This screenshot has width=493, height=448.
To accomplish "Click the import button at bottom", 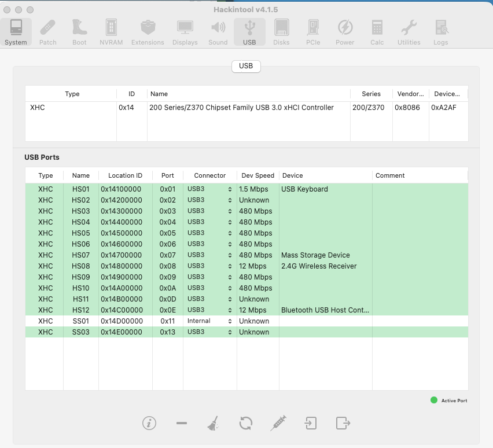I will point(311,423).
